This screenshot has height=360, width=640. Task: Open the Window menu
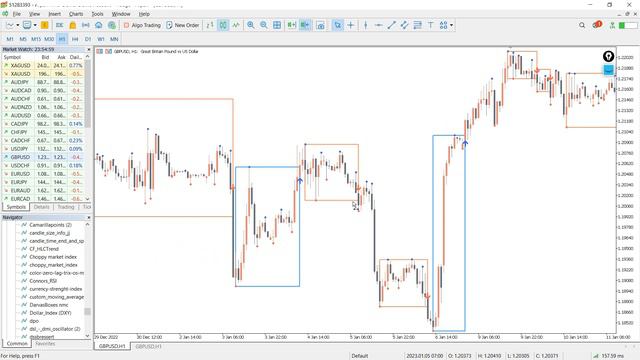click(121, 14)
